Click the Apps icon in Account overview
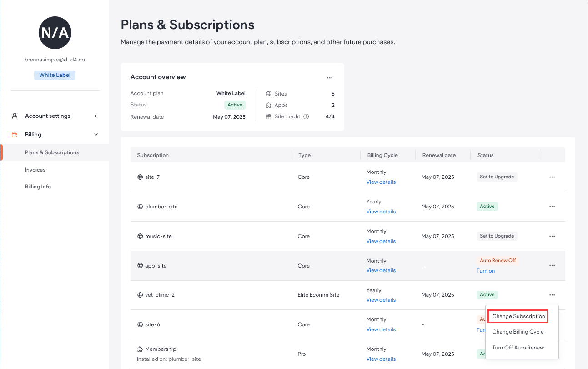Screen dimensions: 588x369 (268, 105)
